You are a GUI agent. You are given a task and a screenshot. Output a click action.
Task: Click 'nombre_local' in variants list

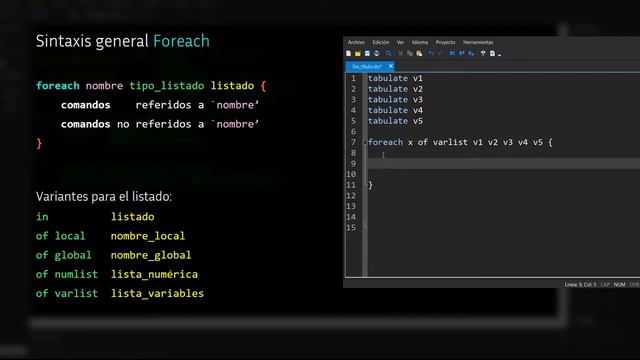148,236
